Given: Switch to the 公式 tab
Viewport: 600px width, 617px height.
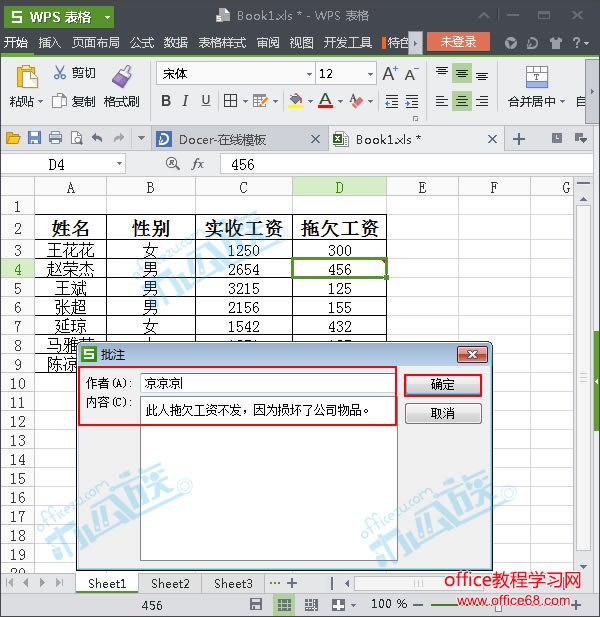Looking at the screenshot, I should 142,42.
